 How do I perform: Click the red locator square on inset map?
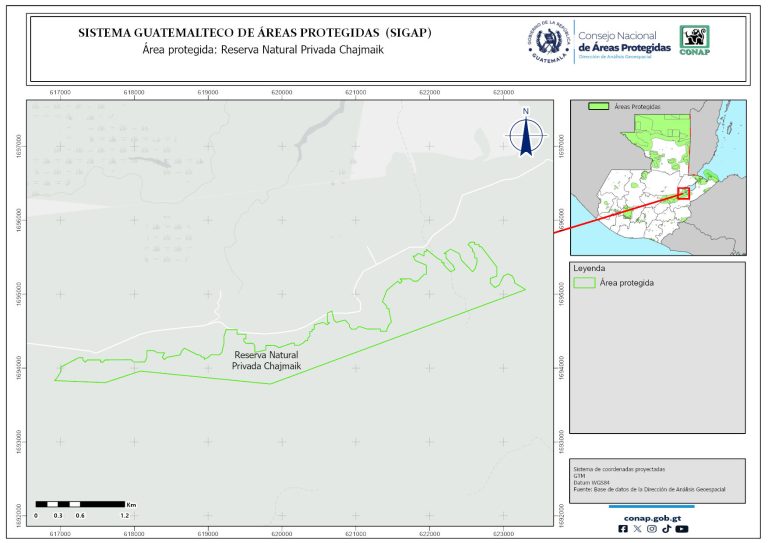coord(684,193)
